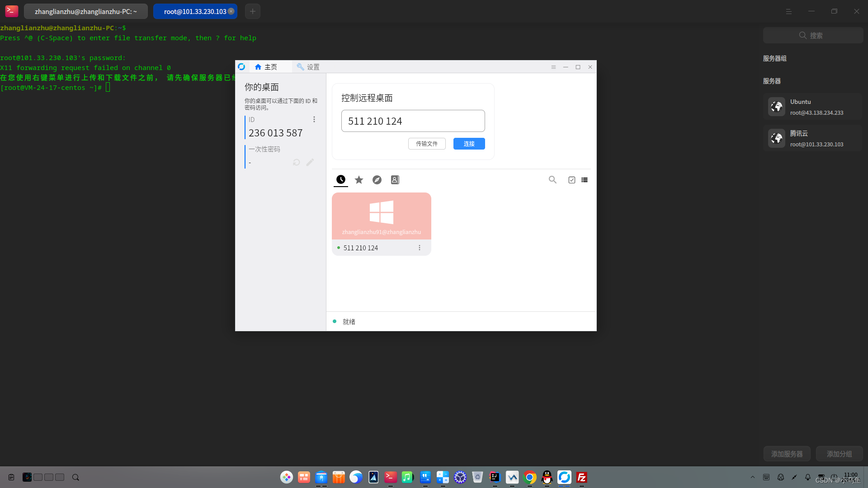Switch to the 设置 settings tab
Image resolution: width=868 pixels, height=488 pixels.
click(308, 67)
